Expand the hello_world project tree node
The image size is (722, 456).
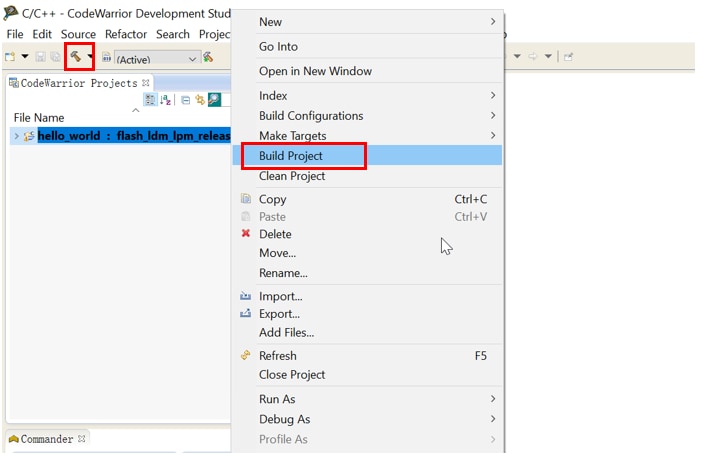(x=16, y=136)
